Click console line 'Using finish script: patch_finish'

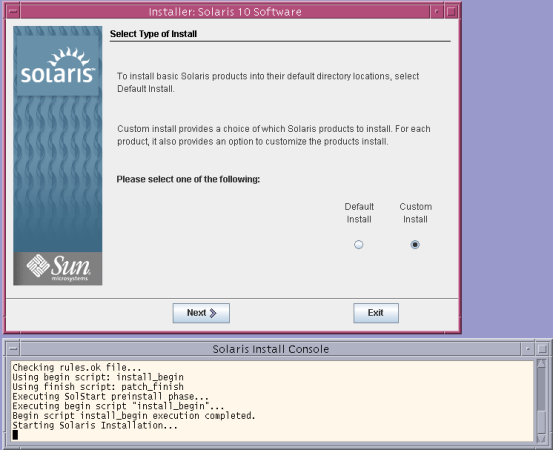pos(98,387)
